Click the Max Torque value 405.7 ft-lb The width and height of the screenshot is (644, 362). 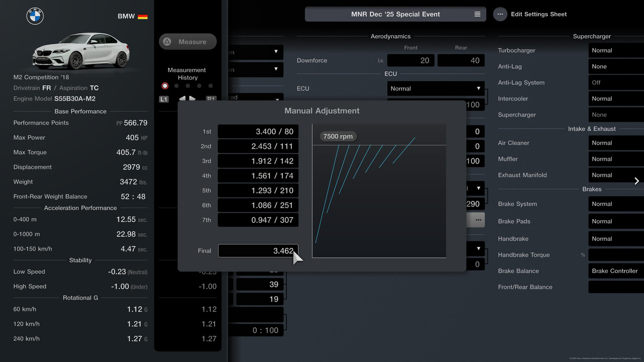click(132, 152)
